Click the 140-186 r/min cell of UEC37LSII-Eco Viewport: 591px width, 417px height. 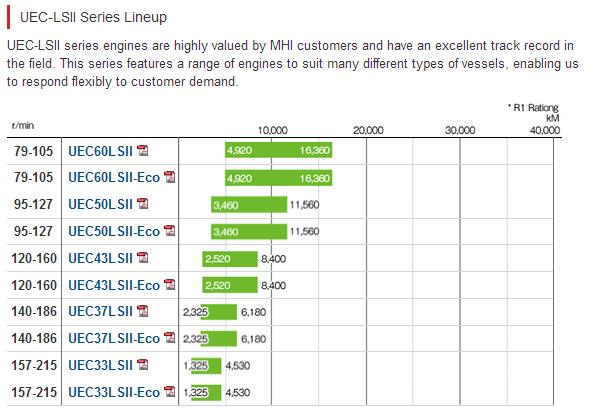click(x=34, y=339)
